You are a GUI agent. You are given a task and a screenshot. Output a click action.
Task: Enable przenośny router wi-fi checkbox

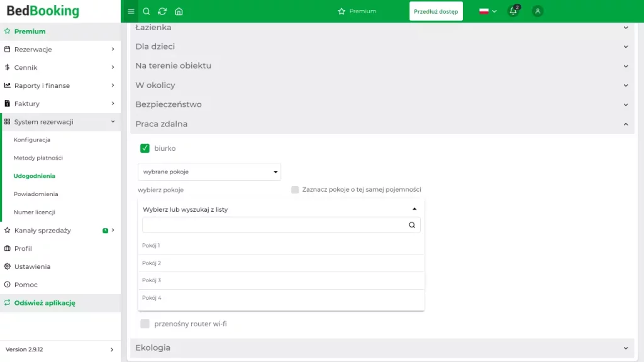tap(145, 324)
